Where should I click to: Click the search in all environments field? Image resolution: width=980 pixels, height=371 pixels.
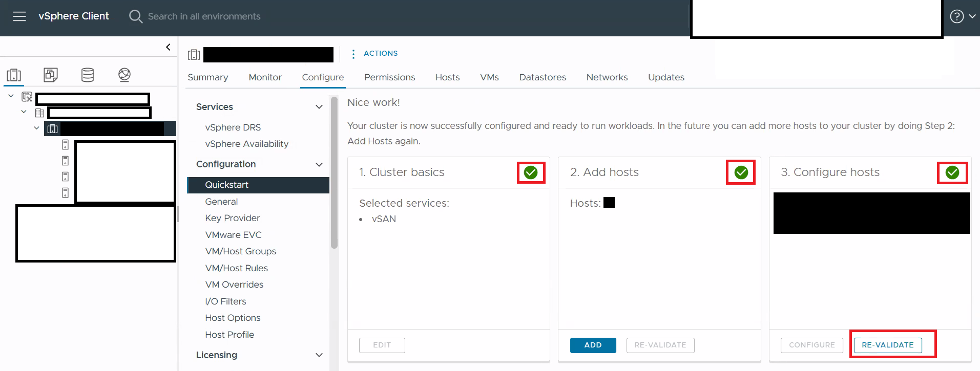point(204,16)
